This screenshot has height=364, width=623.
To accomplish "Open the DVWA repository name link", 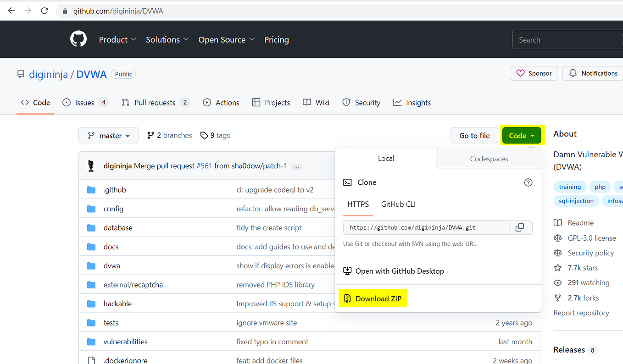I will click(91, 74).
